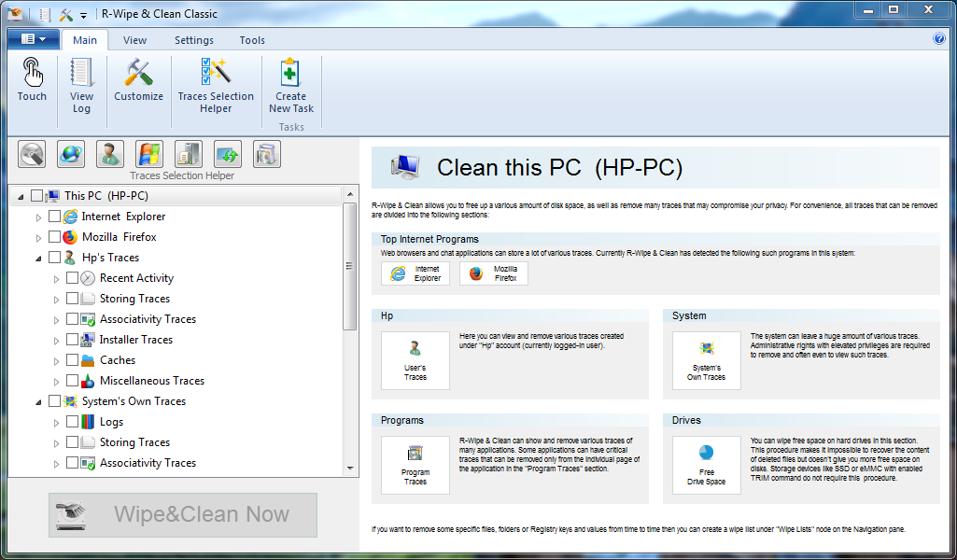Click the Clean this PC computer icon
This screenshot has height=560, width=957.
(405, 167)
